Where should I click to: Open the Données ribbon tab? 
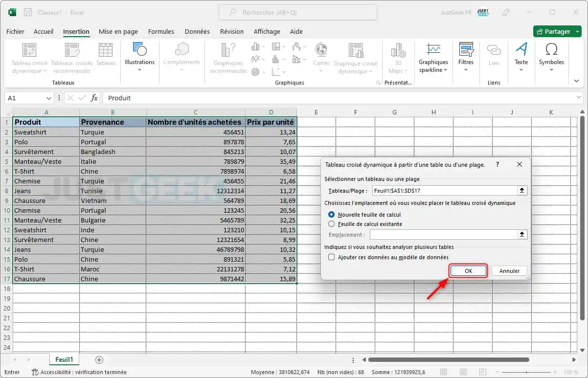(x=197, y=31)
